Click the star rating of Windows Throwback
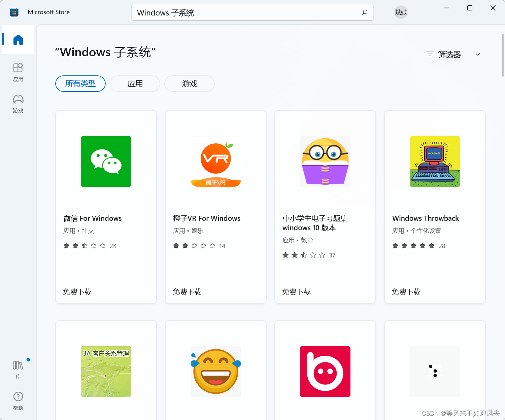Screen dimensions: 505x420 [413, 246]
